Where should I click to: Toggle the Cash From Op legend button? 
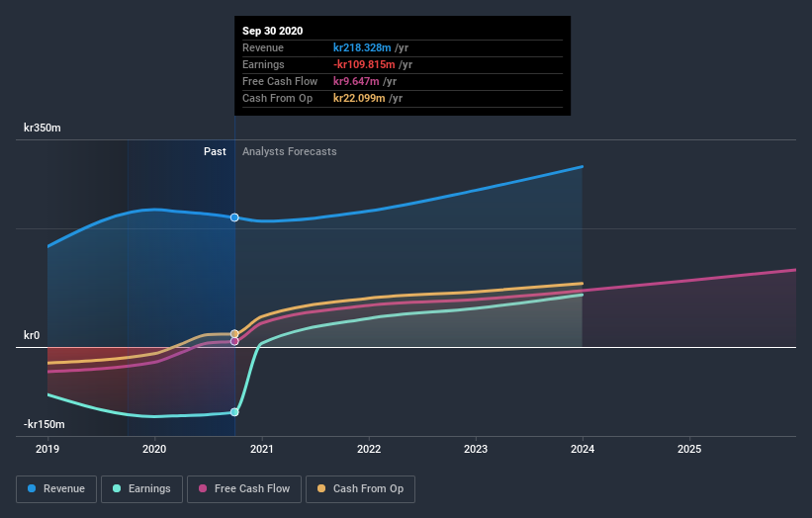pyautogui.click(x=360, y=489)
